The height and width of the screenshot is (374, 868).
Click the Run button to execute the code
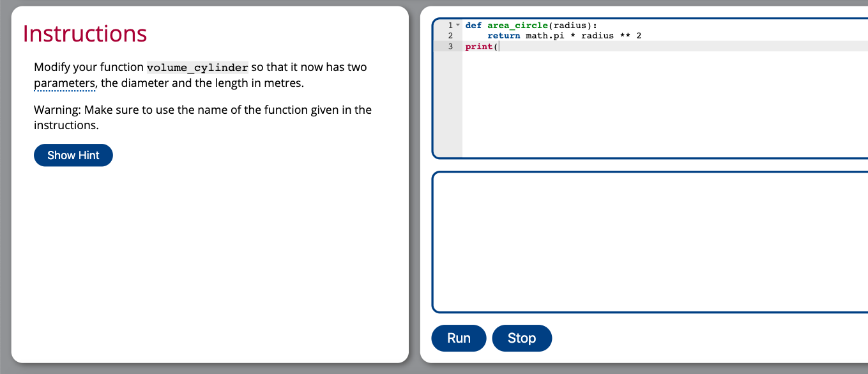pyautogui.click(x=459, y=338)
